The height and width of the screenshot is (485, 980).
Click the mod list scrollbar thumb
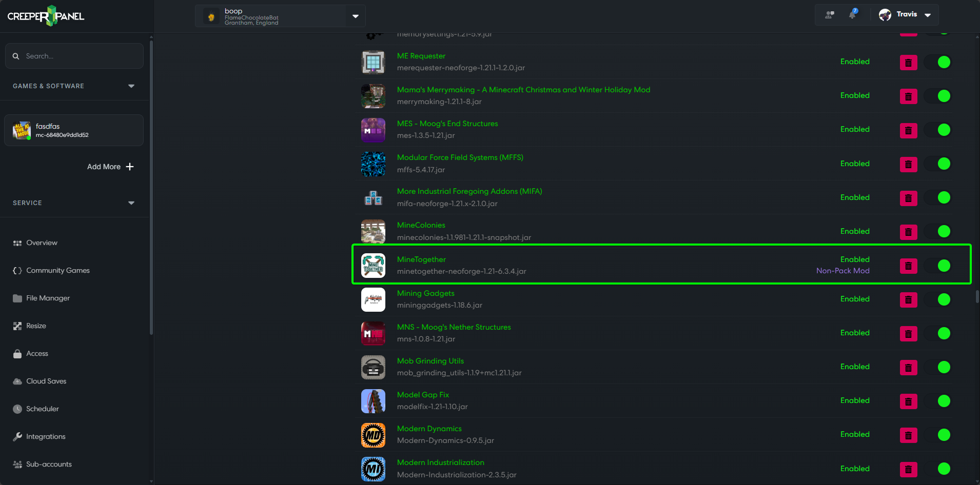click(x=977, y=297)
